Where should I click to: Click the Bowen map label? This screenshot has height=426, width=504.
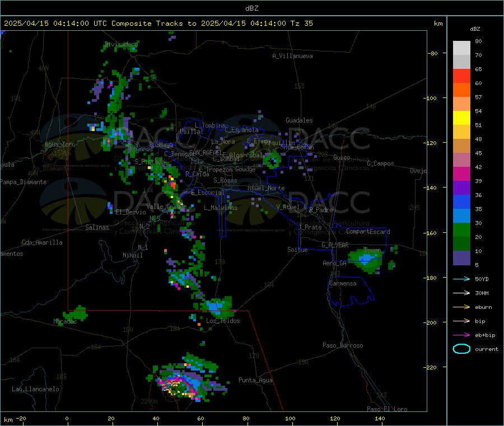click(373, 250)
